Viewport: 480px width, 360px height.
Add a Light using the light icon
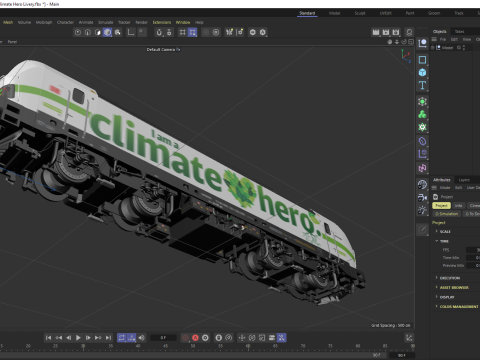click(422, 210)
